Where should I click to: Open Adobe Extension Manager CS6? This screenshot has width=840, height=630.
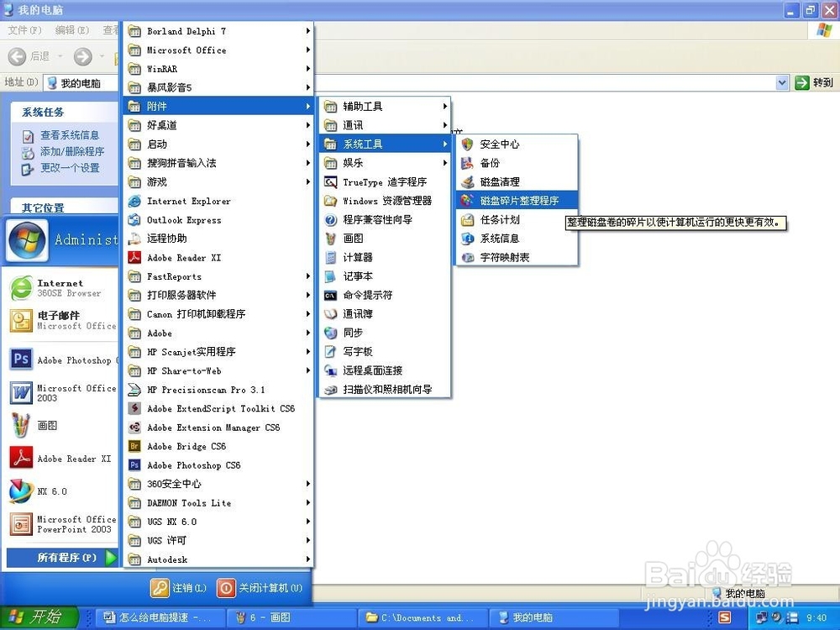click(x=218, y=428)
